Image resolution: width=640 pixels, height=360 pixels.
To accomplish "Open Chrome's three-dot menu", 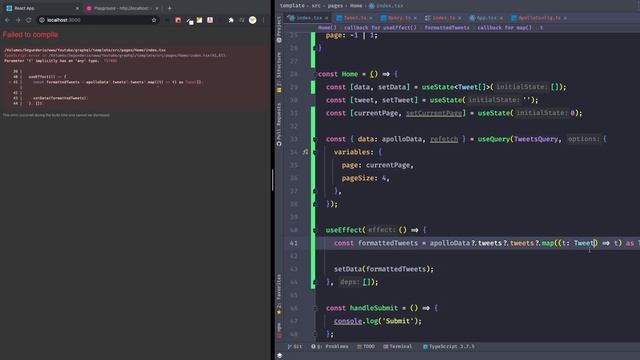I will 264,20.
